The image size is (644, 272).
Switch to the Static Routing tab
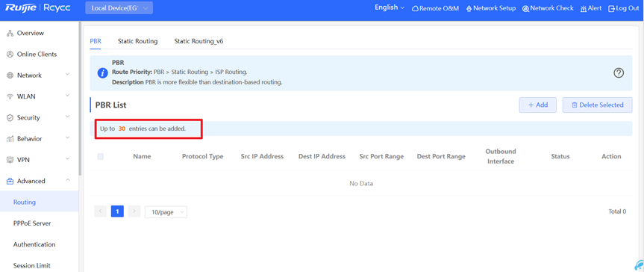pyautogui.click(x=137, y=41)
